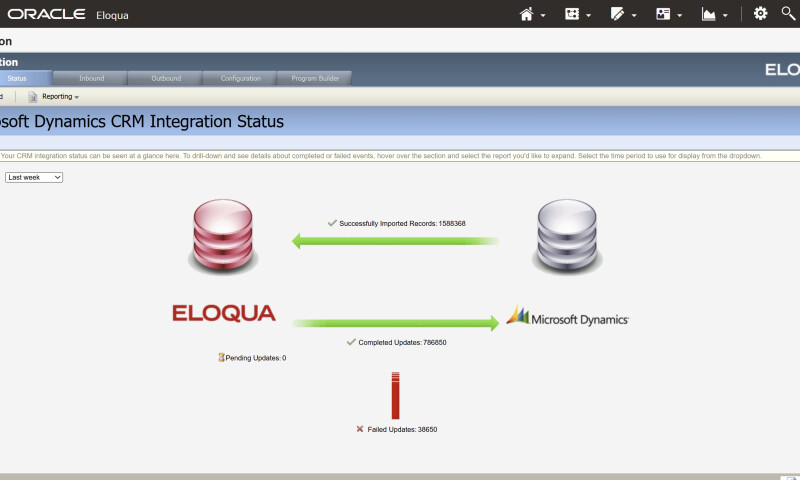Click the Oracle Eloqua logo
Screen dimensions: 800x480
click(x=68, y=14)
